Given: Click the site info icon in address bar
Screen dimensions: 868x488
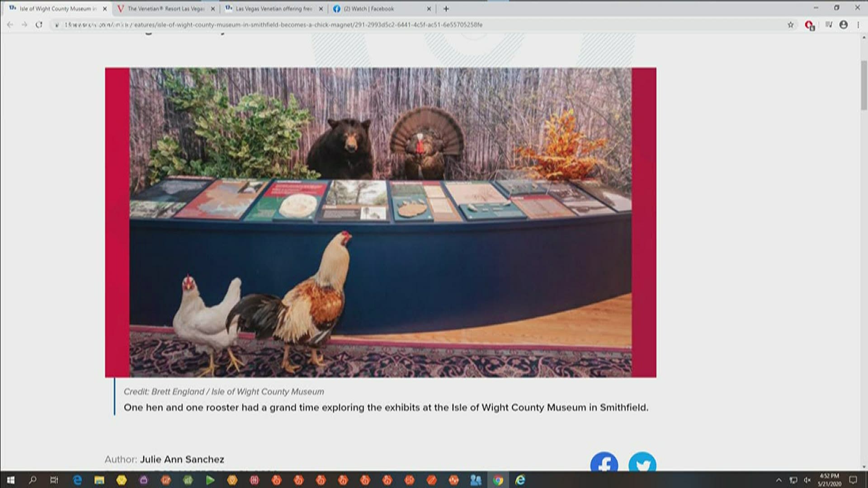Looking at the screenshot, I should coord(57,25).
